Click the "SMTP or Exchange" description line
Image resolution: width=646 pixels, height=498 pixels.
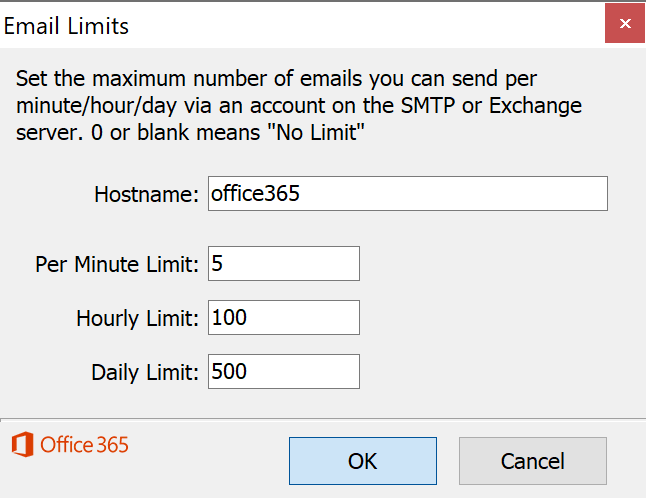click(299, 106)
